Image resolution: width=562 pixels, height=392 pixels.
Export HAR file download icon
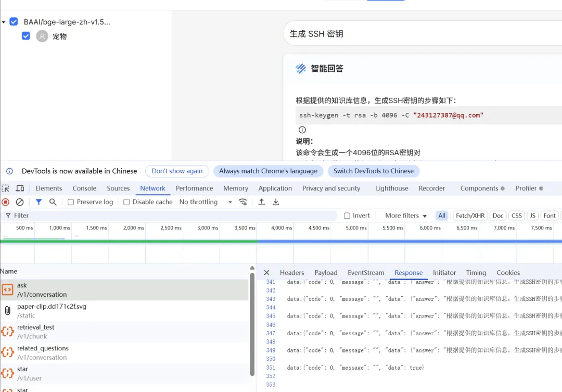coord(276,203)
